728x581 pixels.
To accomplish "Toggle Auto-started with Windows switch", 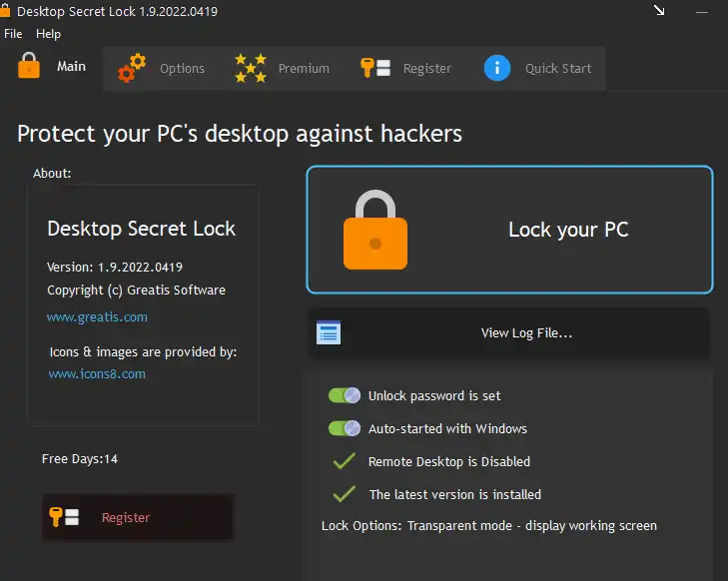I will [x=344, y=428].
